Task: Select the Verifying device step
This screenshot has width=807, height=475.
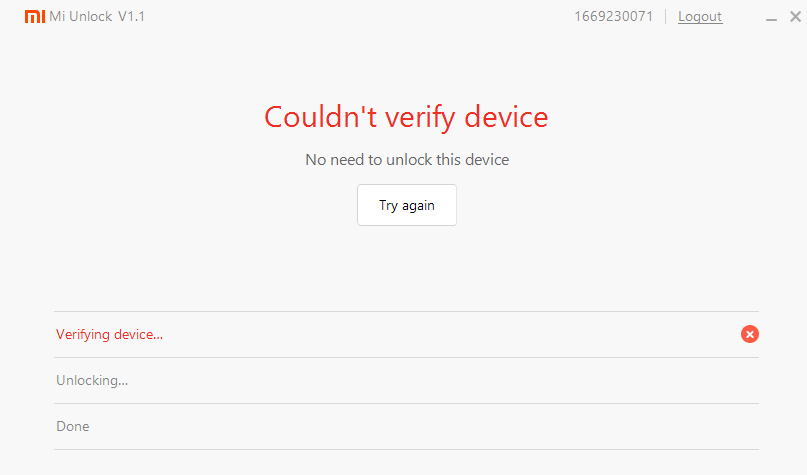Action: (110, 335)
